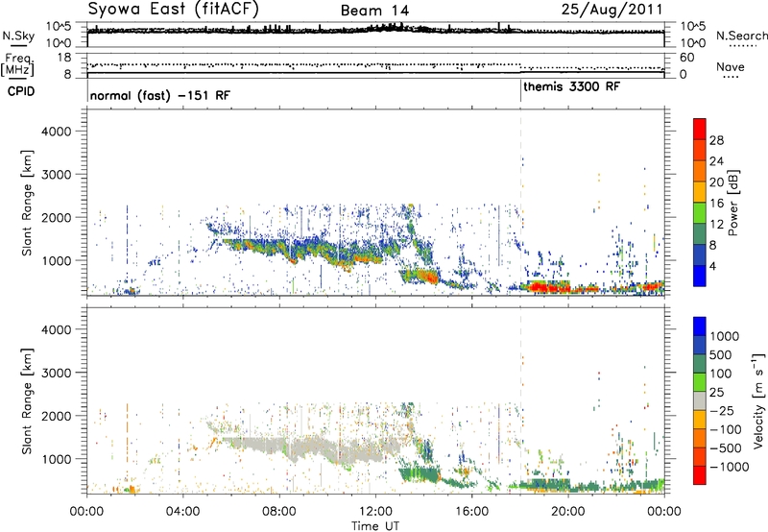This screenshot has height=532, width=768.
Task: Click the '08:00' time axis label
Action: [278, 512]
